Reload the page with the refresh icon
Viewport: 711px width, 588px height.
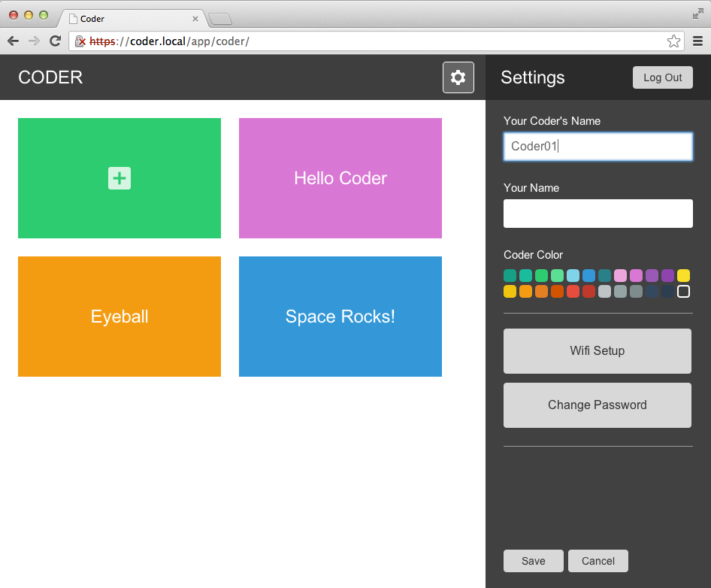click(56, 41)
